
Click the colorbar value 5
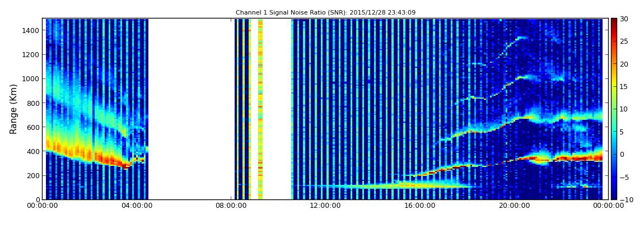622,132
